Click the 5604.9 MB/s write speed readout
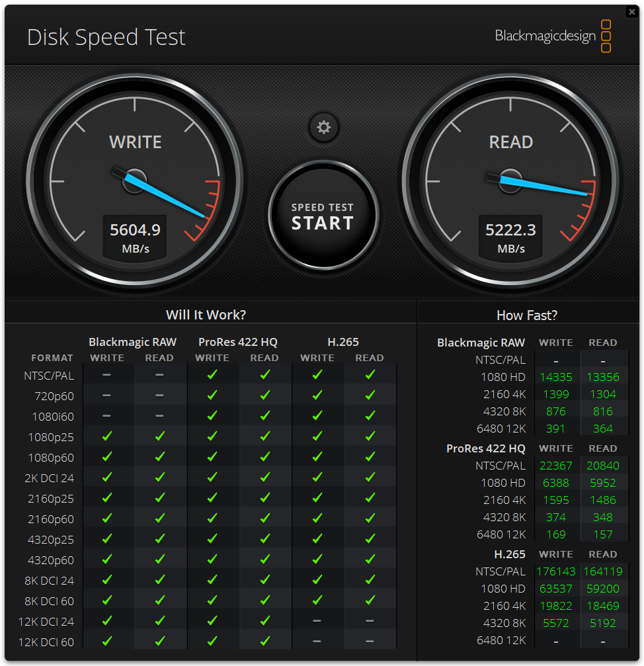The image size is (644, 666). point(135,237)
